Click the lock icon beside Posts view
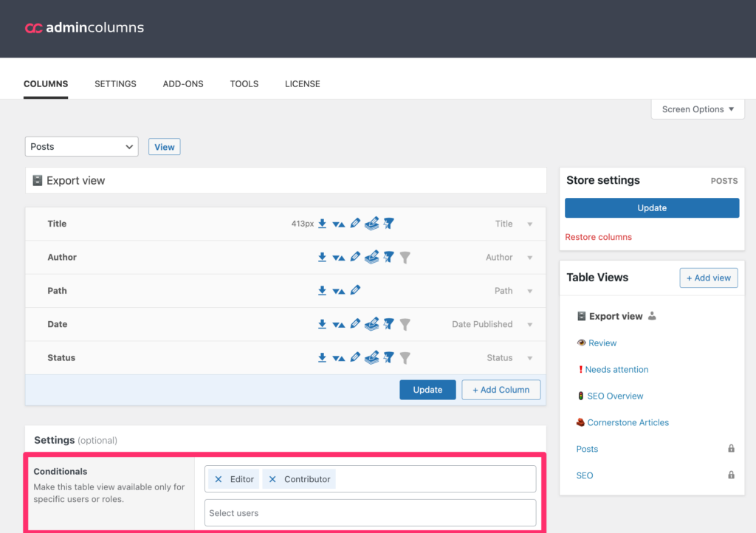This screenshot has width=756, height=533. (x=731, y=449)
